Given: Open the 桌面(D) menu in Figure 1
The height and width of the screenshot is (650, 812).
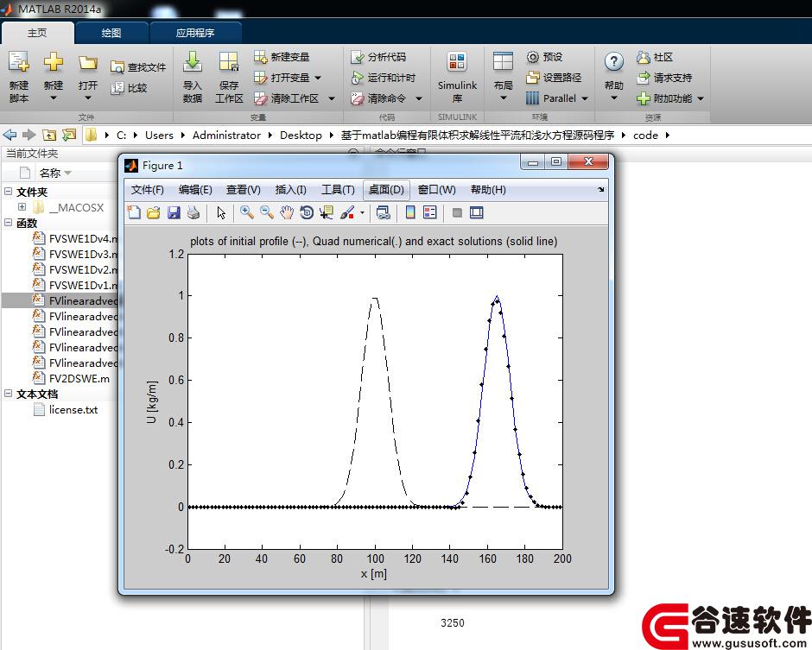Looking at the screenshot, I should pos(386,190).
